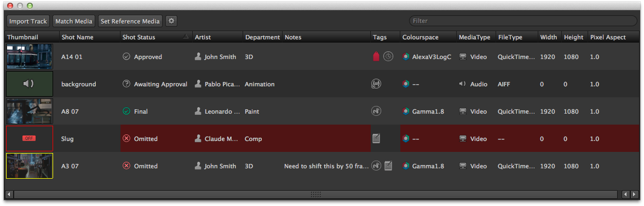Click the left scroll arrow at far left
The height and width of the screenshot is (206, 644).
pyautogui.click(x=9, y=194)
